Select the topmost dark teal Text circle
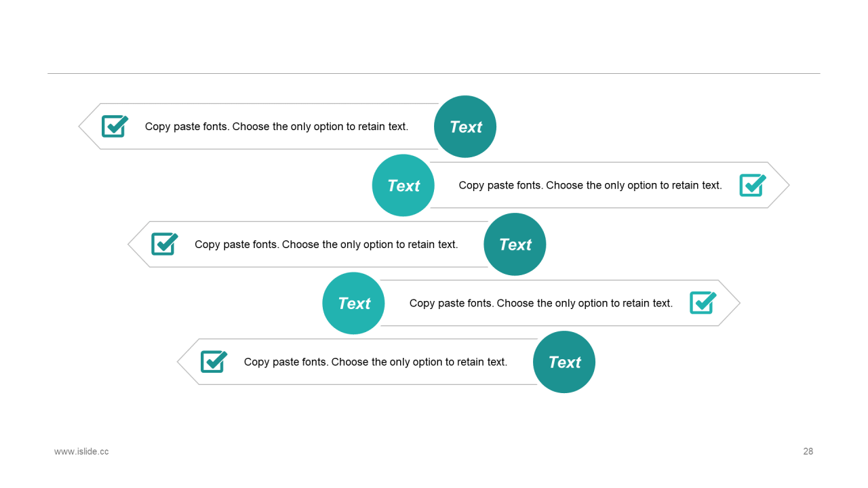 pyautogui.click(x=465, y=127)
